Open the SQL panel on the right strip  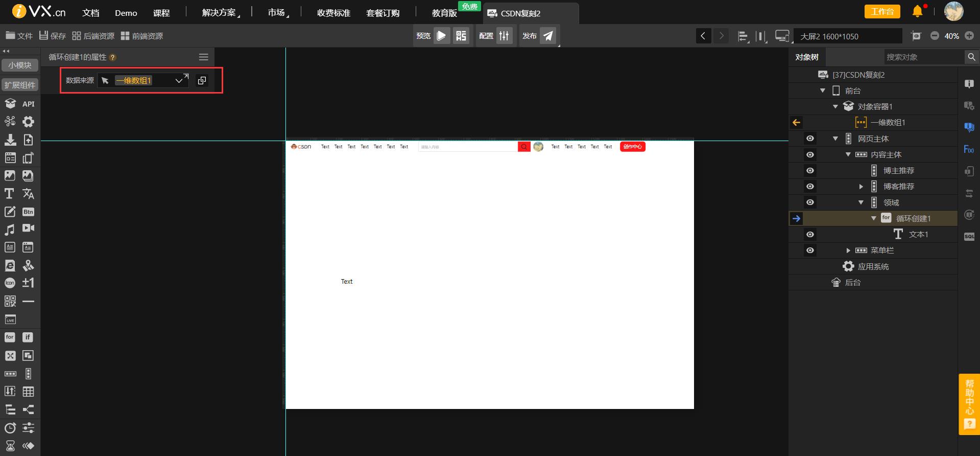coord(969,237)
